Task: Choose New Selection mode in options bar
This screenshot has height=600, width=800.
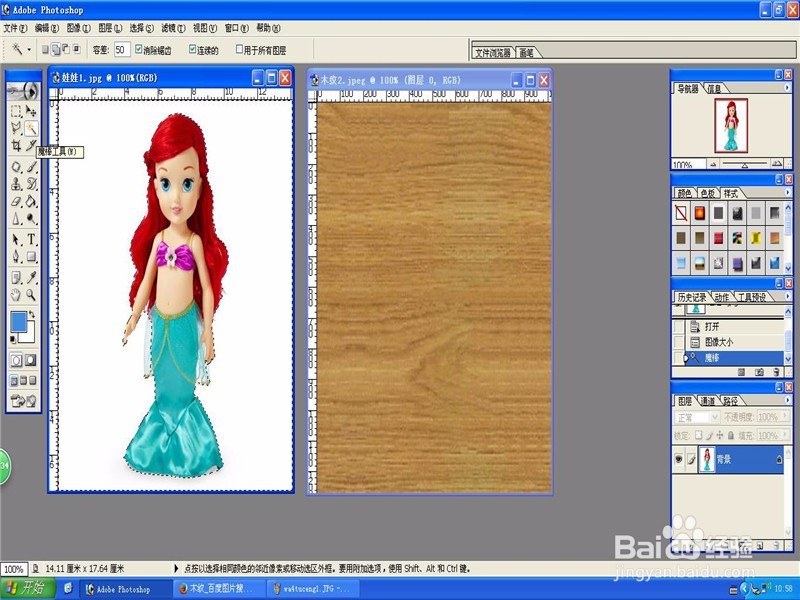Action: pyautogui.click(x=45, y=49)
